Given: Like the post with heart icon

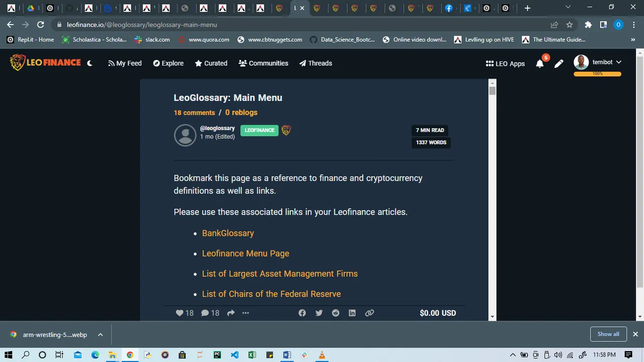Looking at the screenshot, I should click(x=180, y=313).
